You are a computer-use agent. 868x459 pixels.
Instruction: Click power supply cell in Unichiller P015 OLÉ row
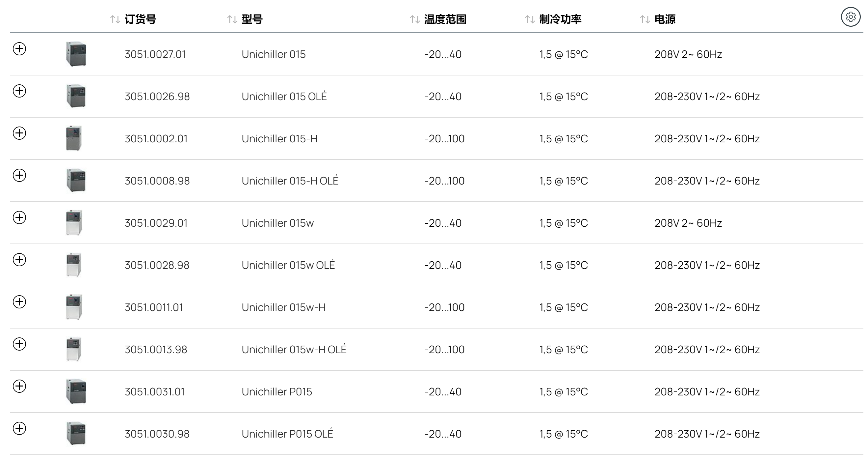(707, 434)
